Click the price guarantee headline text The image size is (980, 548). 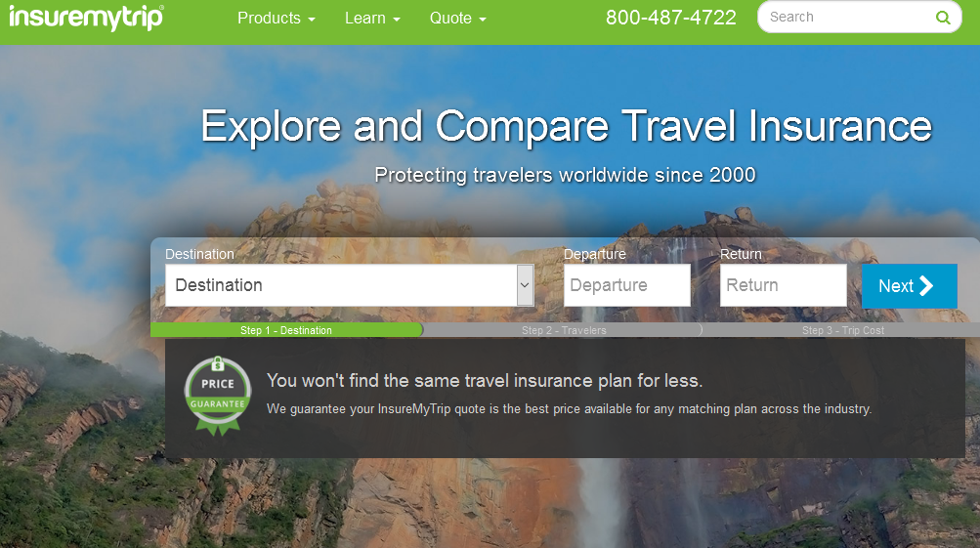click(485, 381)
